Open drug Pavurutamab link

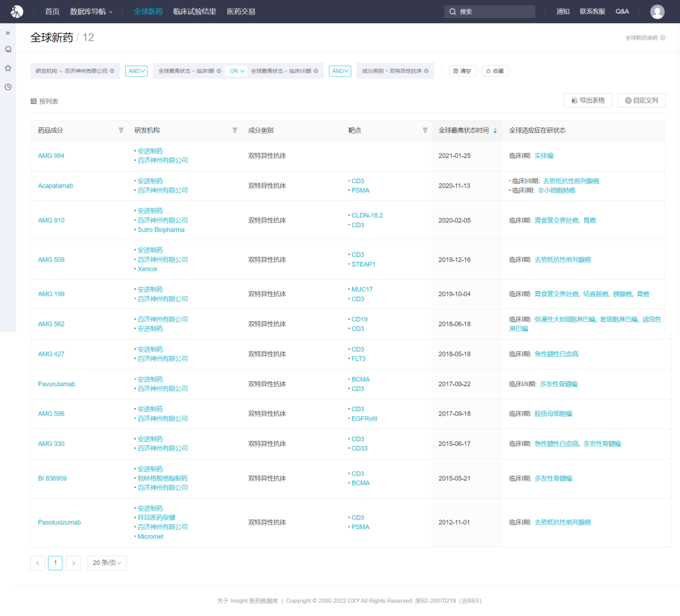[x=57, y=384]
